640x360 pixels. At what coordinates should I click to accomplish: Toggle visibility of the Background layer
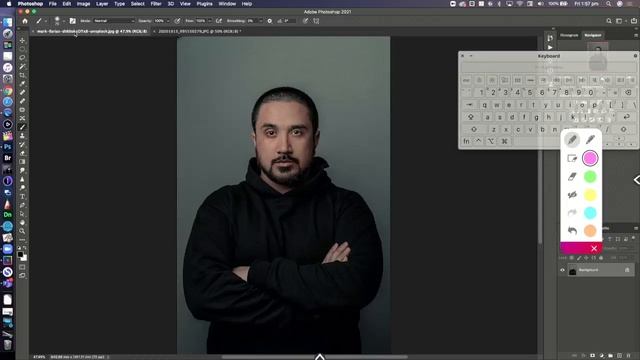(562, 270)
